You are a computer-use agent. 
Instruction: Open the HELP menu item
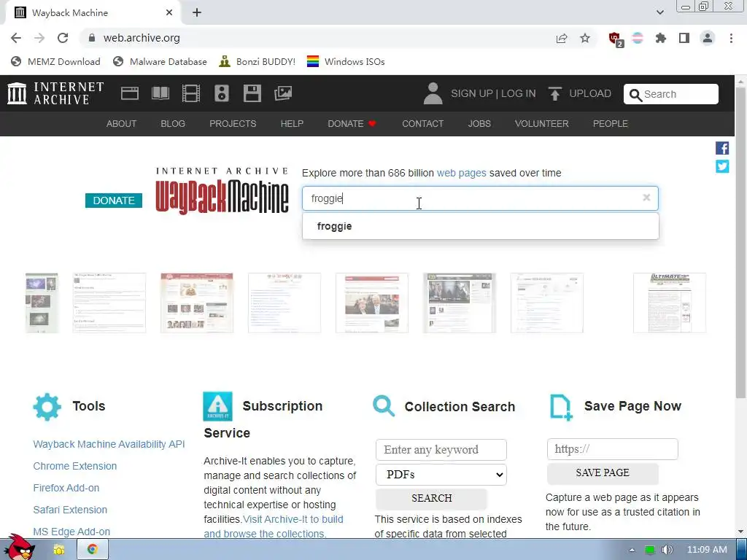(x=292, y=124)
